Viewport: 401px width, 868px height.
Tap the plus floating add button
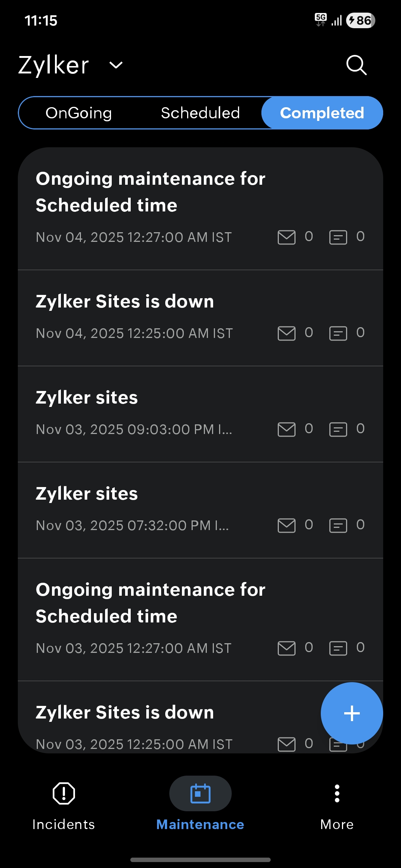352,713
